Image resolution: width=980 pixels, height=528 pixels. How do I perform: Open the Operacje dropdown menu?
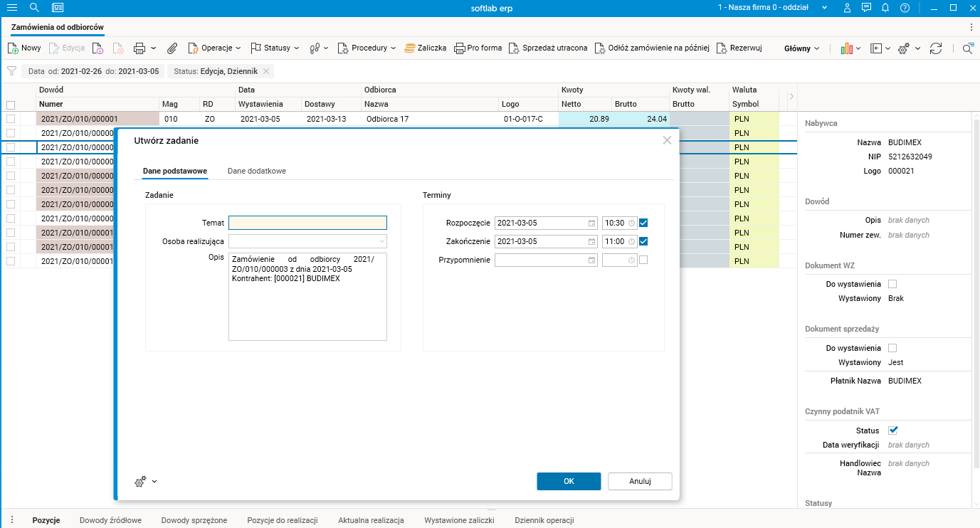coord(214,48)
